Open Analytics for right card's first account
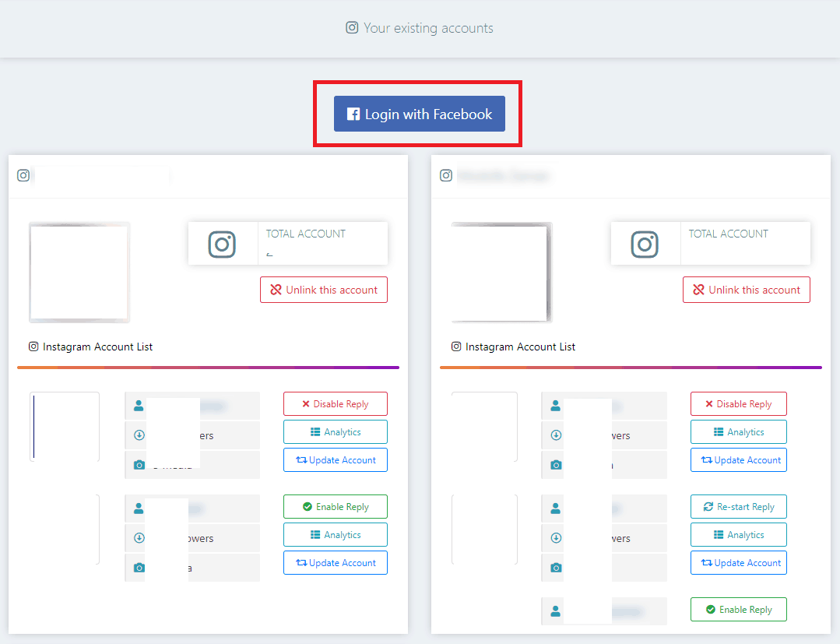This screenshot has height=644, width=840. (739, 432)
